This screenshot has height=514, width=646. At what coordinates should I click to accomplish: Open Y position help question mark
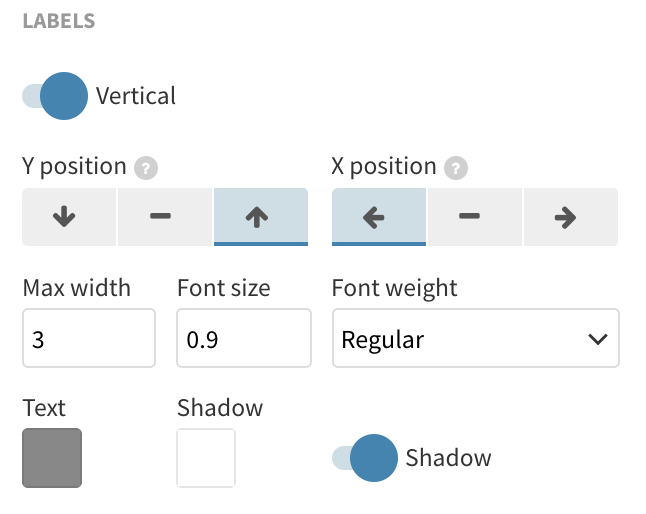146,168
